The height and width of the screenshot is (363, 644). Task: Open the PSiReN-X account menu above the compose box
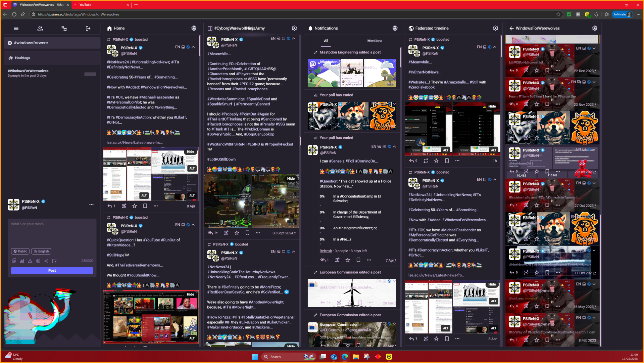(x=91, y=205)
